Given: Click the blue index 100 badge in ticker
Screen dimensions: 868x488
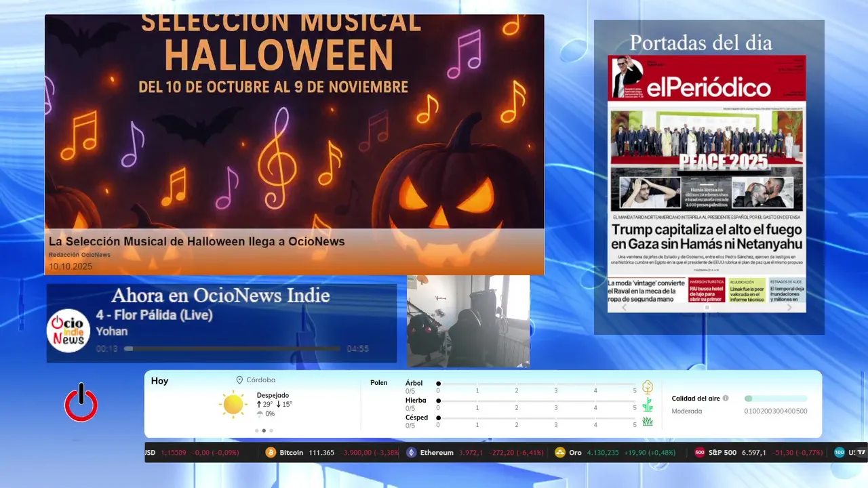Looking at the screenshot, I should [840, 452].
